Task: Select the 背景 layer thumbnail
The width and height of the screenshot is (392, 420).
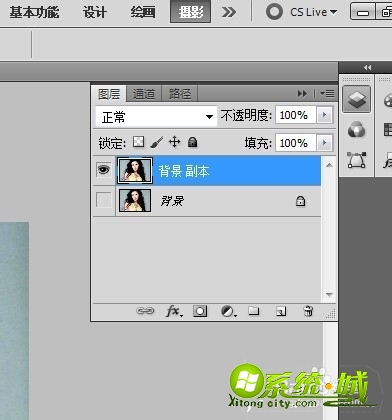Action: (135, 200)
